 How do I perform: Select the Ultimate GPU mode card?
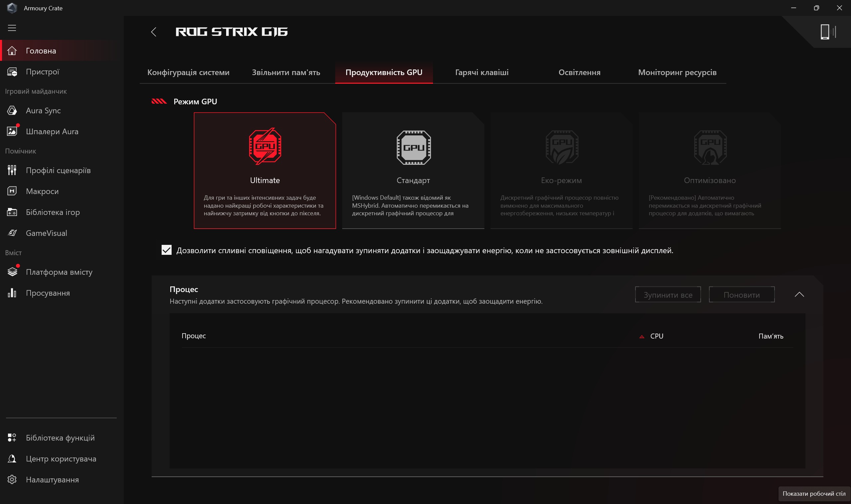[265, 170]
